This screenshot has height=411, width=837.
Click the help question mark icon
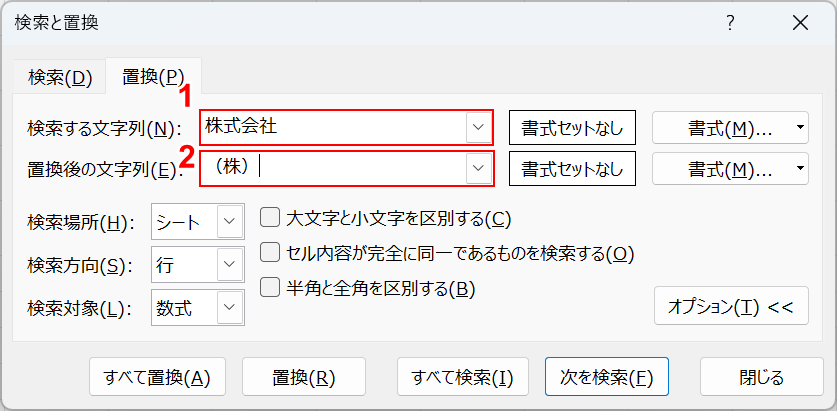click(730, 23)
